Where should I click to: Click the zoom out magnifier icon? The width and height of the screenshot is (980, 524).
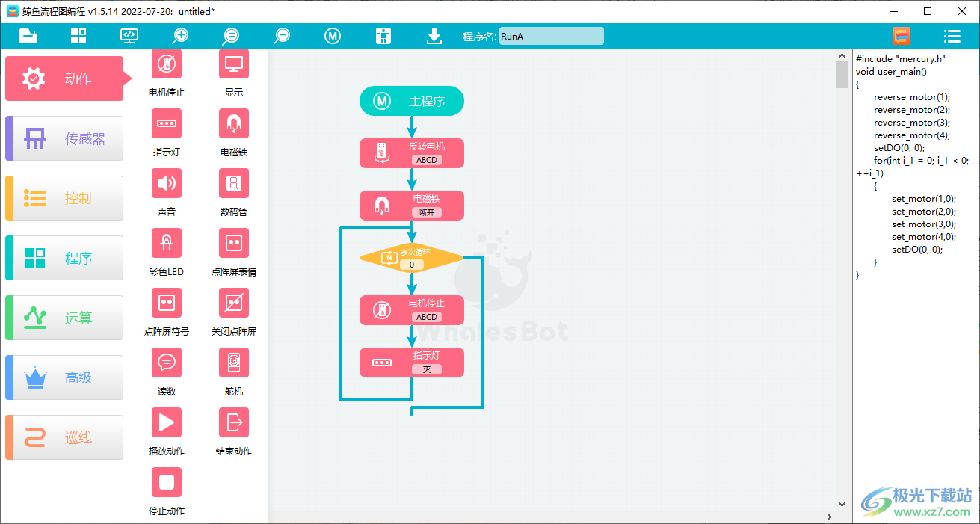point(282,36)
